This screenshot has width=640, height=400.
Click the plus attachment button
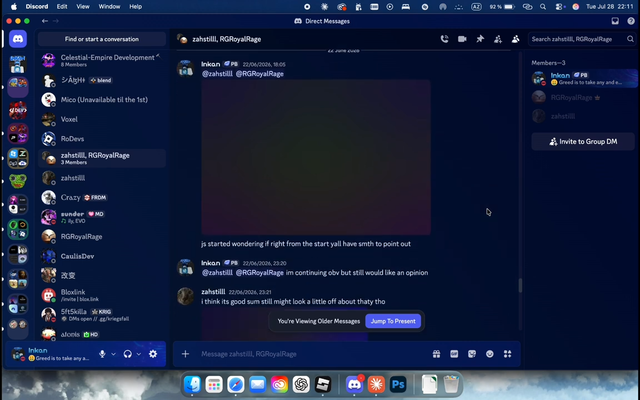click(x=185, y=354)
